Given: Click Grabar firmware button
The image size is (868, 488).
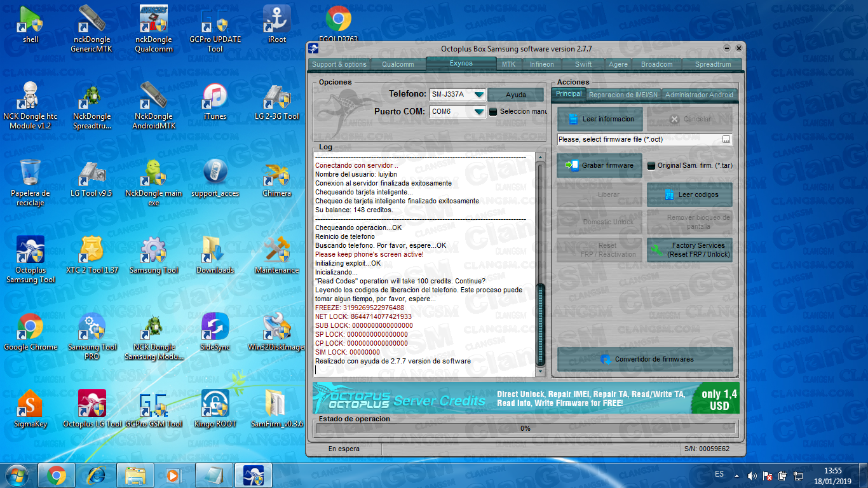Looking at the screenshot, I should [x=600, y=165].
